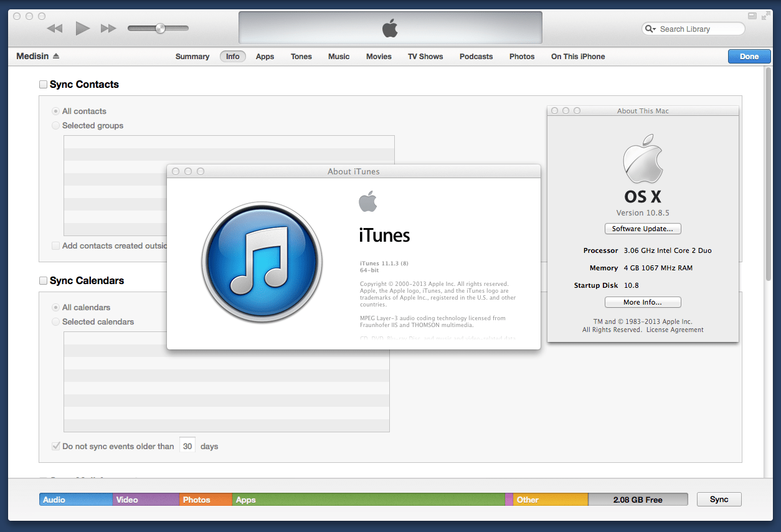
Task: Choose the Selected calendars radio button
Action: click(x=56, y=321)
